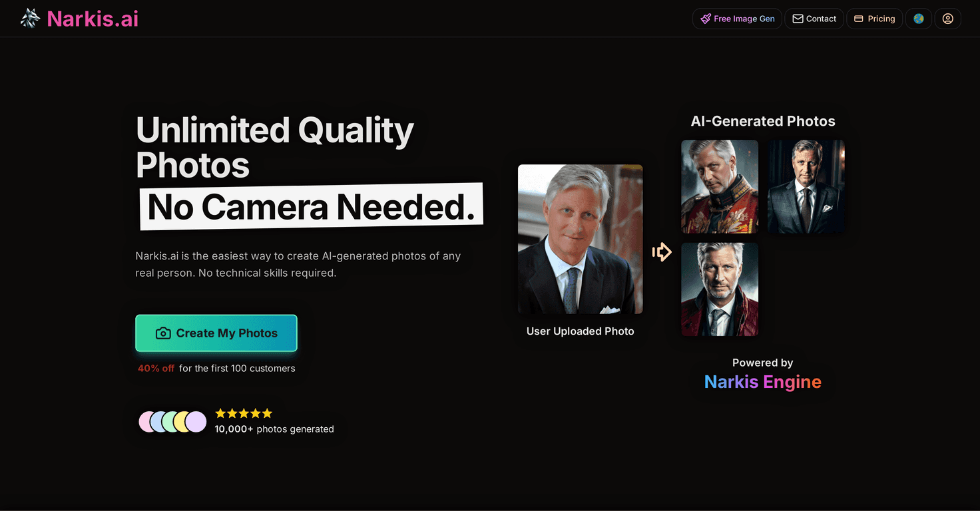Click the User Uploaded Photo

[x=580, y=239]
